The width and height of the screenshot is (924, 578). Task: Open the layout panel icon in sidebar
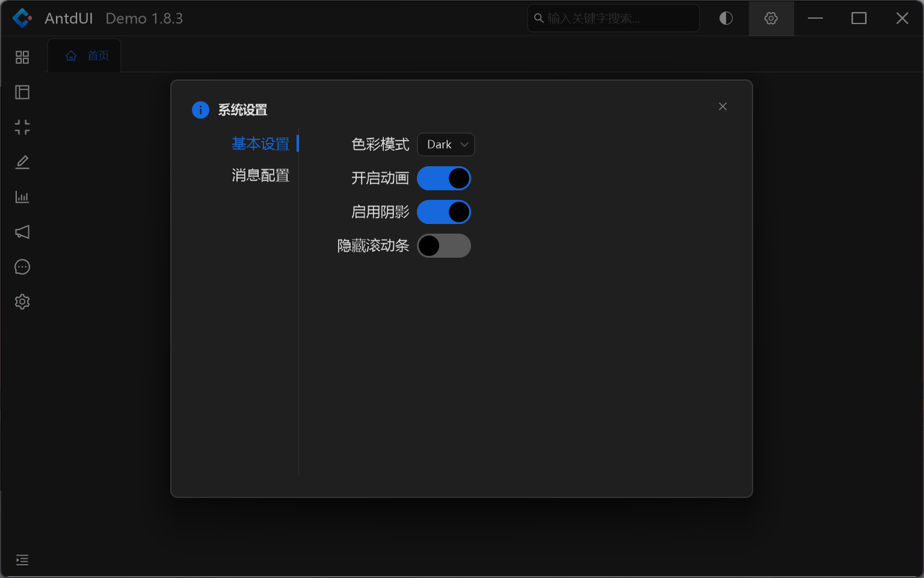coord(22,92)
